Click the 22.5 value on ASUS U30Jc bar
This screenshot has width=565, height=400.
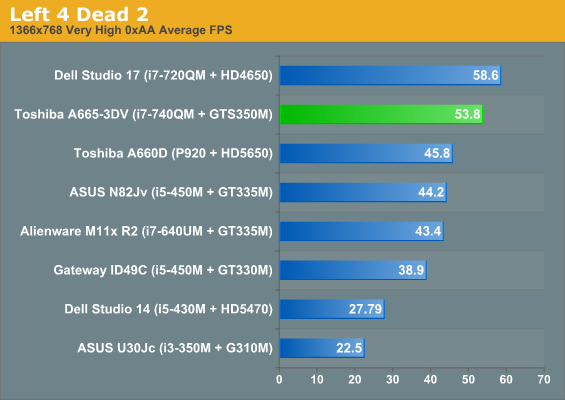pos(349,348)
